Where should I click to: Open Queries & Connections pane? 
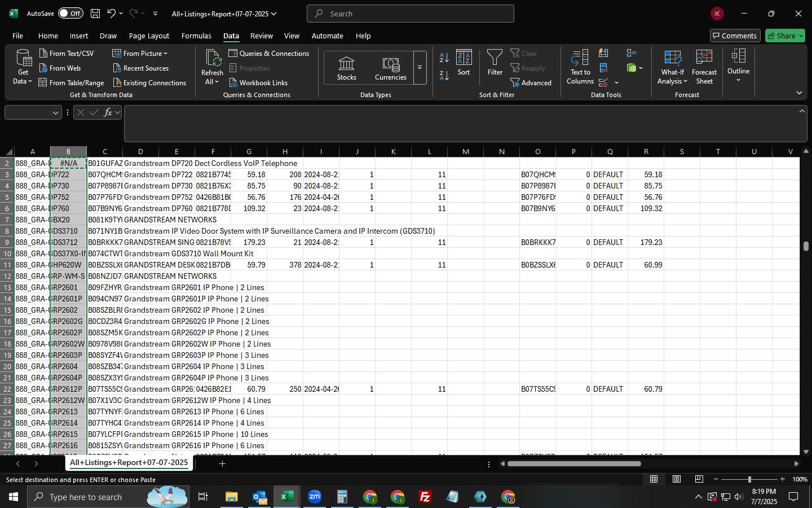(269, 53)
